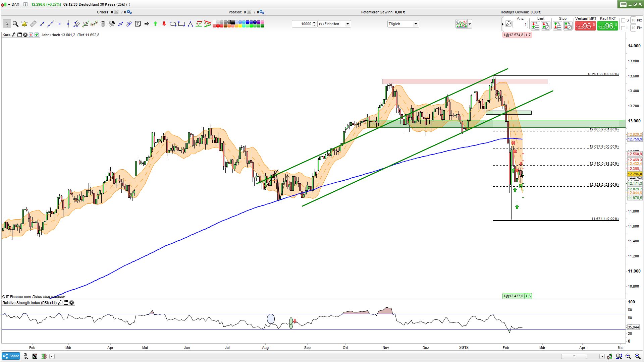The width and height of the screenshot is (644, 362).
Task: Click the first Limit order button
Action: click(535, 26)
